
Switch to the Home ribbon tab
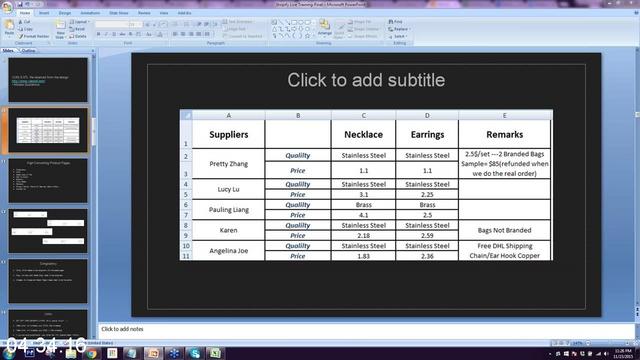pyautogui.click(x=25, y=13)
